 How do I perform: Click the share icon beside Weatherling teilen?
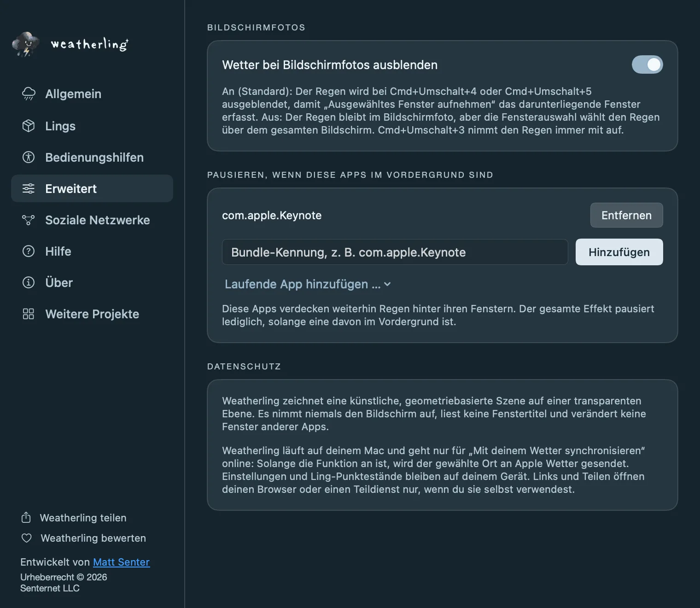[26, 517]
